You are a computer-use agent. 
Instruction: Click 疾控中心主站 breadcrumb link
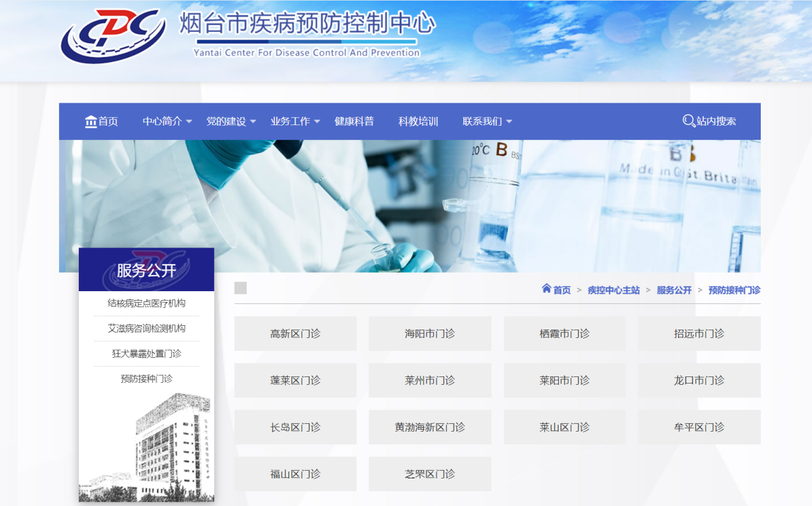tap(613, 290)
